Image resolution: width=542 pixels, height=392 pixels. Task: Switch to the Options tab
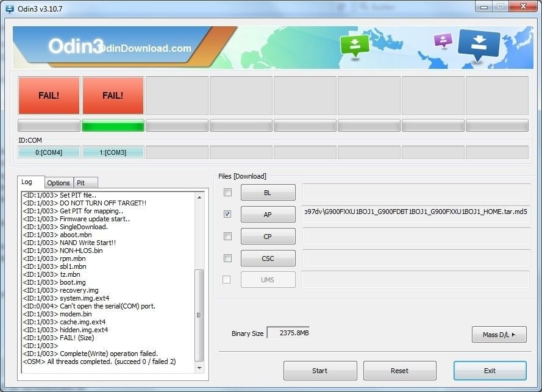click(x=59, y=183)
